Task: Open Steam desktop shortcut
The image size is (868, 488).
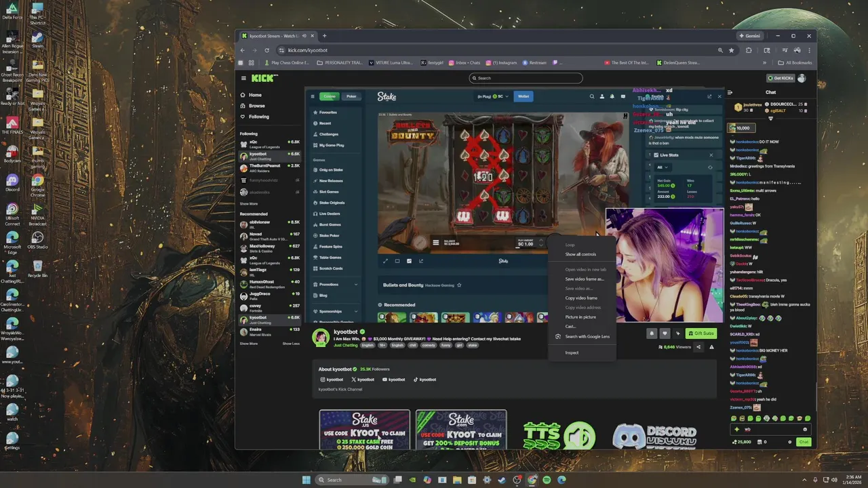Action: (37, 41)
